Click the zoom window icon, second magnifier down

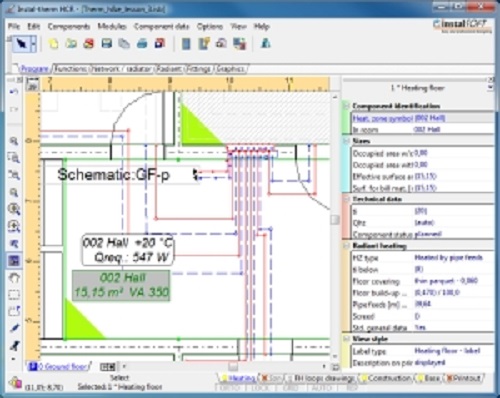point(14,158)
